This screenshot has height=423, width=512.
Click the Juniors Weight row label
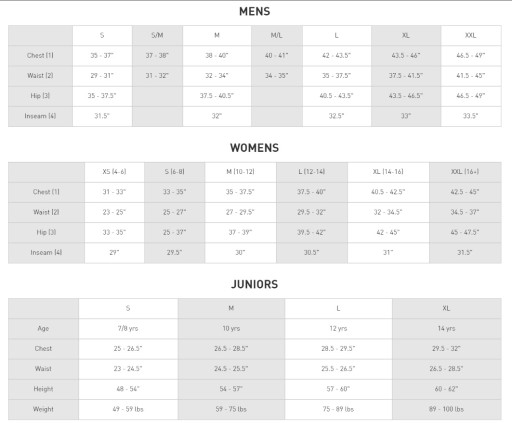coord(43,409)
